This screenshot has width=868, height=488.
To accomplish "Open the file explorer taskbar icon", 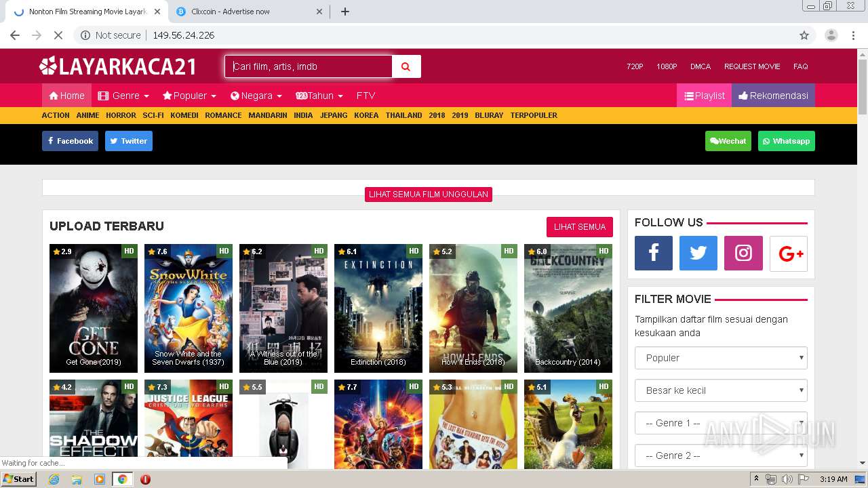I will point(77,479).
